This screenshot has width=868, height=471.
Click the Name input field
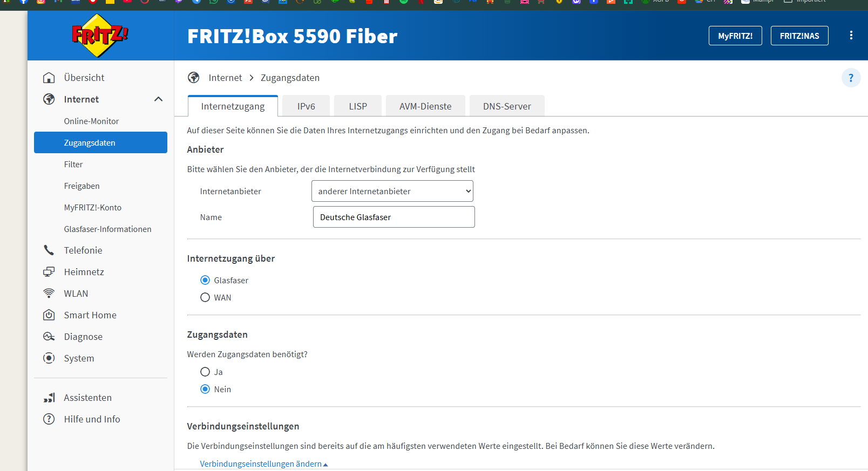pos(394,217)
